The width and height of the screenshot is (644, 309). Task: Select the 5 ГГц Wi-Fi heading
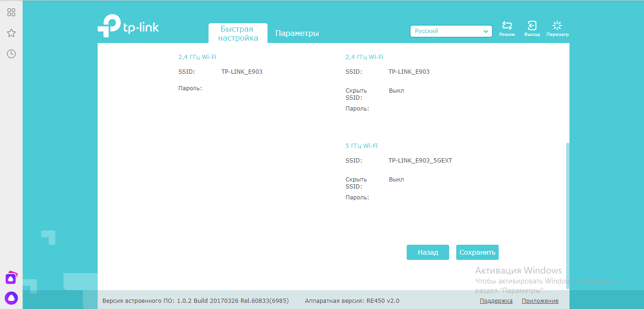point(361,146)
